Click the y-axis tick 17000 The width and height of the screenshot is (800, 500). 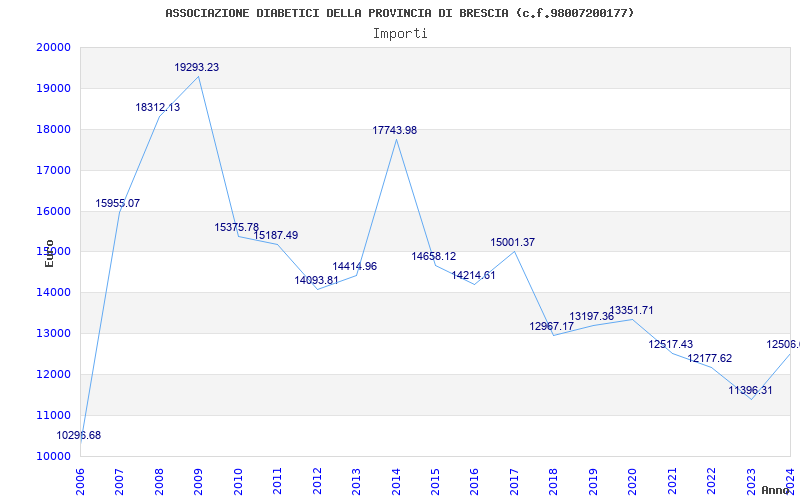[x=53, y=170]
